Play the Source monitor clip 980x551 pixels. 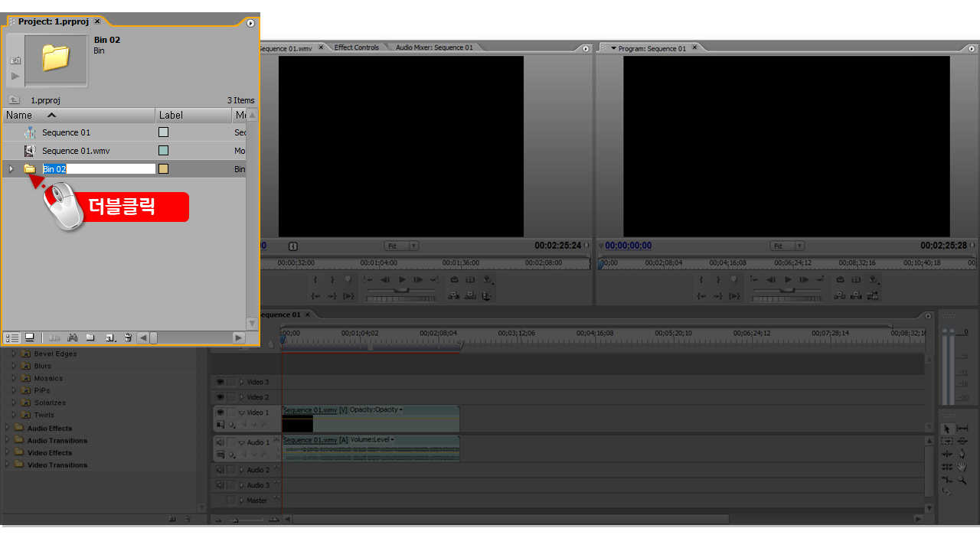[x=403, y=280]
